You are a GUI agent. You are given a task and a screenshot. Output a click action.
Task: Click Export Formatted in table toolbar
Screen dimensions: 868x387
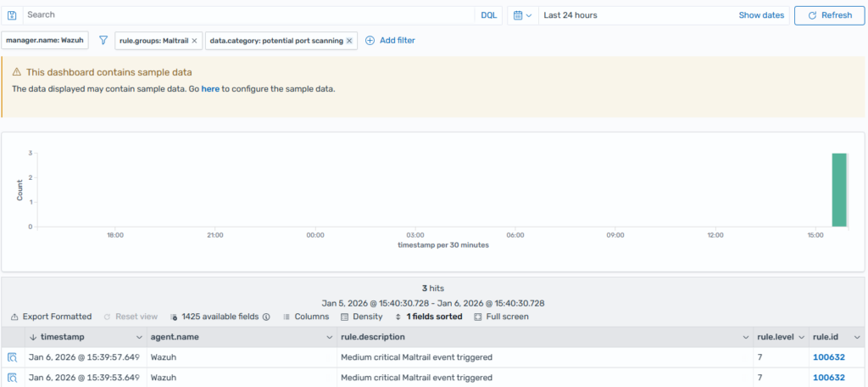[51, 317]
